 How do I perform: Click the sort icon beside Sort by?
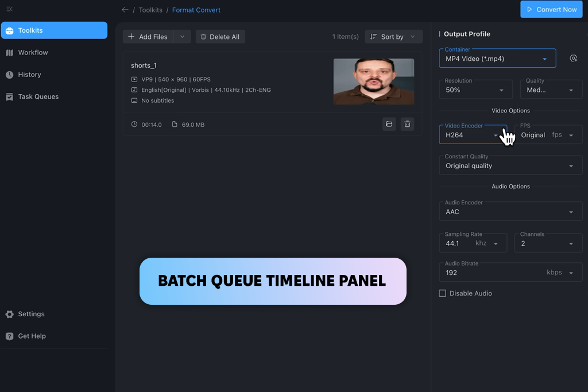tap(373, 37)
